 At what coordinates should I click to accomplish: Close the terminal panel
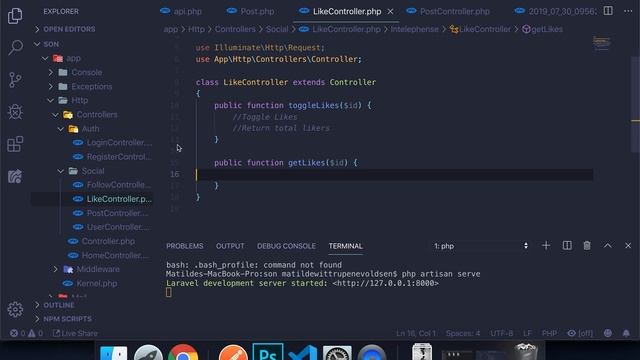pyautogui.click(x=628, y=246)
